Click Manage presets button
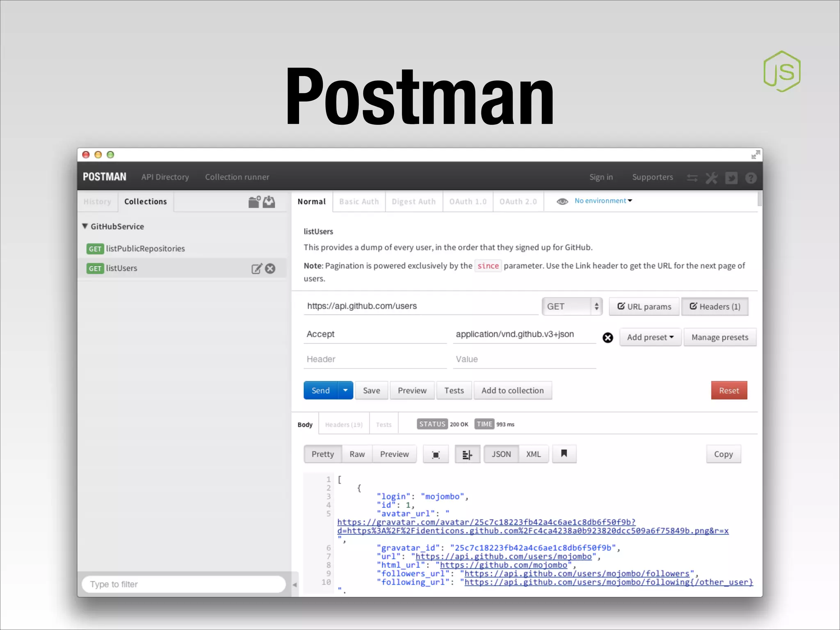The image size is (840, 630). (x=720, y=337)
